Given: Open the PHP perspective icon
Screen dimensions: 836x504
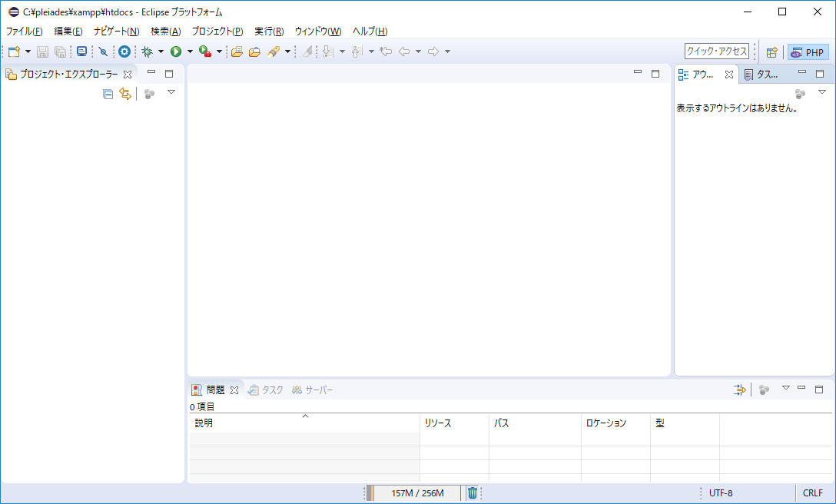Looking at the screenshot, I should pos(808,51).
